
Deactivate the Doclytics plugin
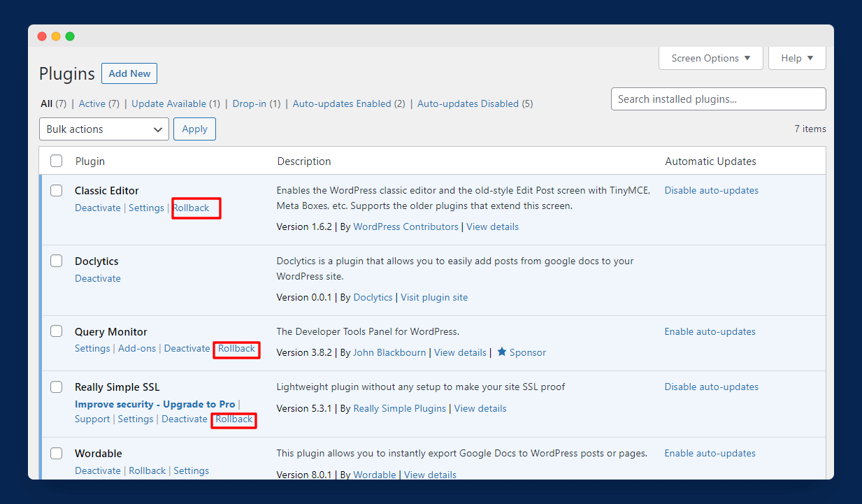pos(98,279)
